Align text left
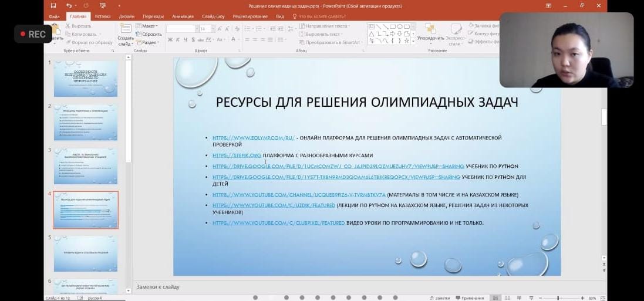This screenshot has width=644, height=301. [247, 40]
